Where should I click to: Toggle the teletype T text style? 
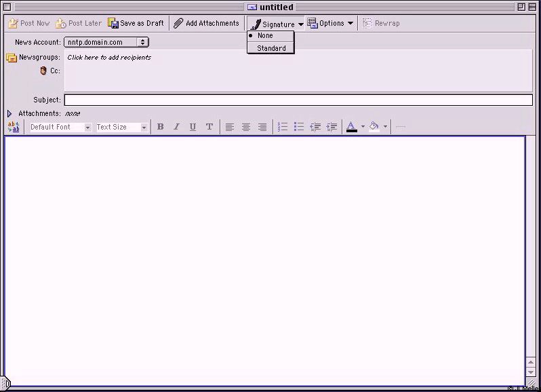[x=209, y=127]
